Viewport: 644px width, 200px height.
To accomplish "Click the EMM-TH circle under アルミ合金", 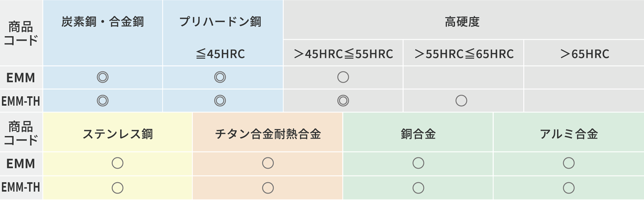I will coord(569,188).
